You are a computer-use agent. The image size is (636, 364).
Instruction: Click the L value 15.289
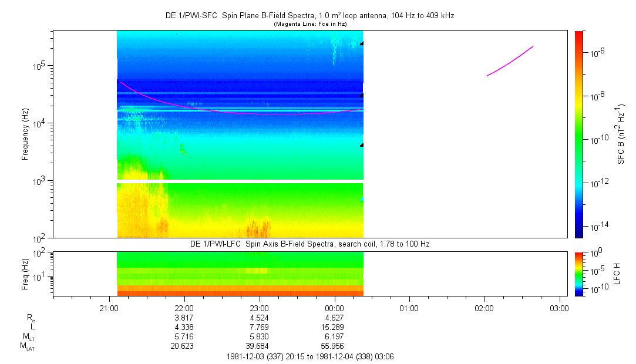pyautogui.click(x=334, y=327)
